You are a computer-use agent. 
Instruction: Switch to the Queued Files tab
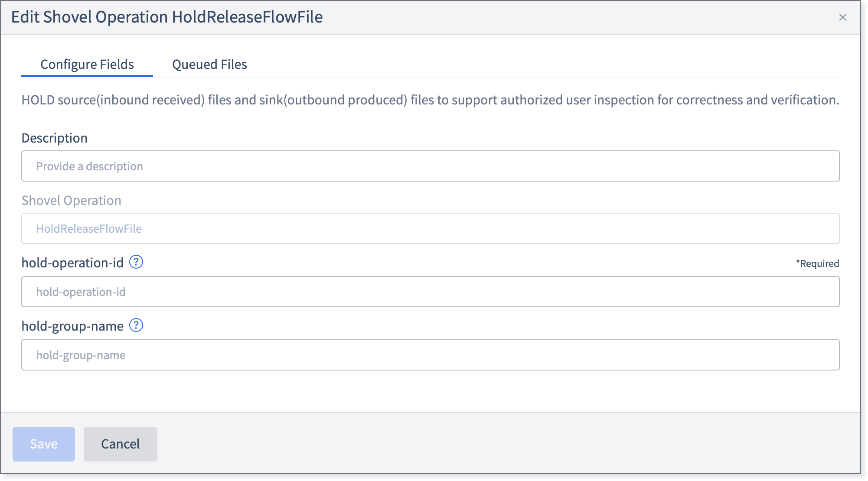[x=209, y=64]
